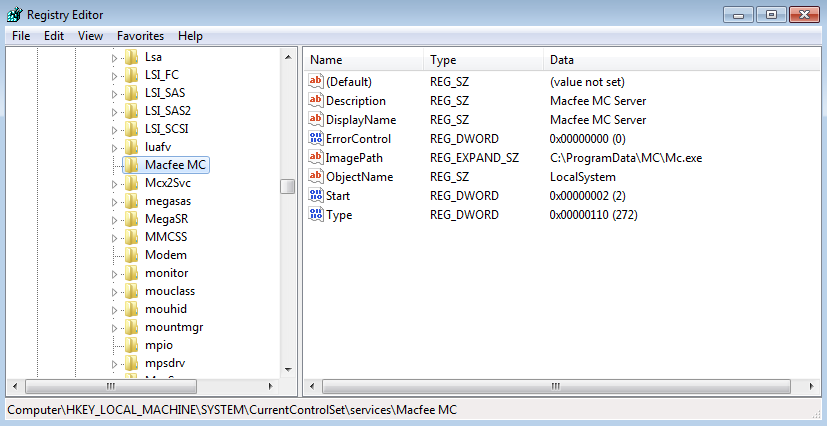Select the DisplayName value entry
This screenshot has height=426, width=827.
coord(356,120)
